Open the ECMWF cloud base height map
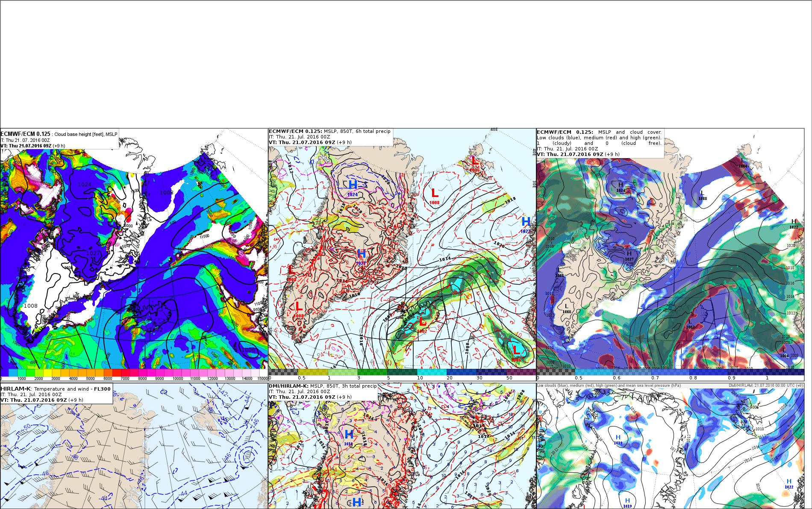The width and height of the screenshot is (812, 509). click(134, 255)
